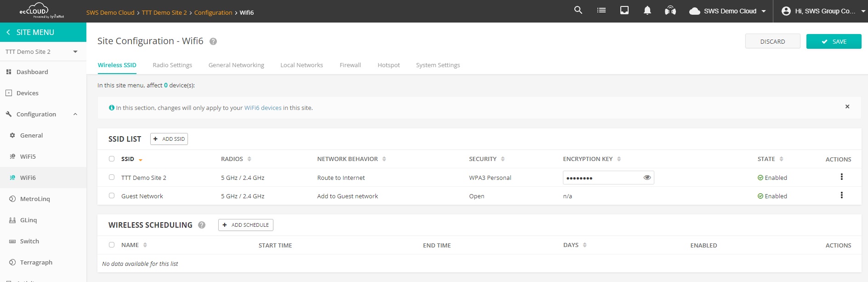Image resolution: width=868 pixels, height=282 pixels.
Task: Open the device inbox icon in header
Action: (x=624, y=10)
